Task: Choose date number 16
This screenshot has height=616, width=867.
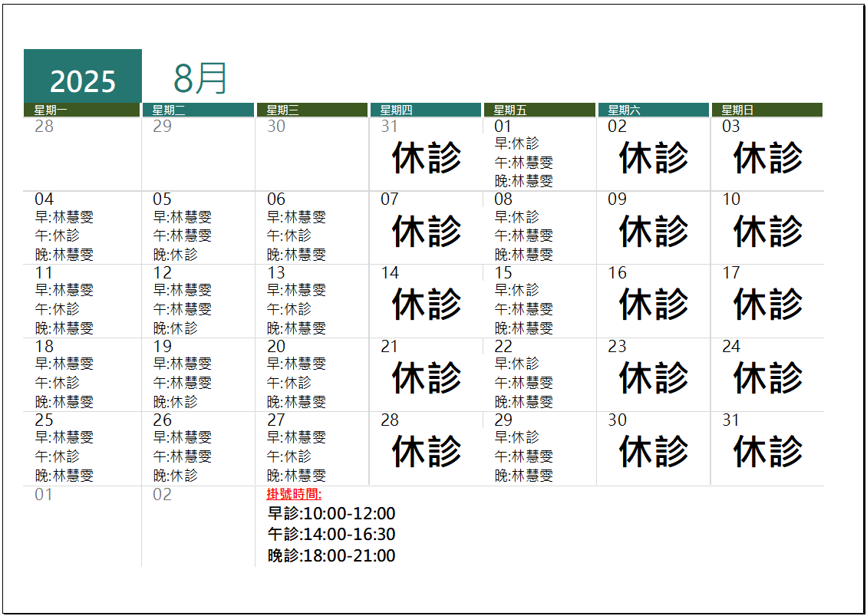Action: 617,272
